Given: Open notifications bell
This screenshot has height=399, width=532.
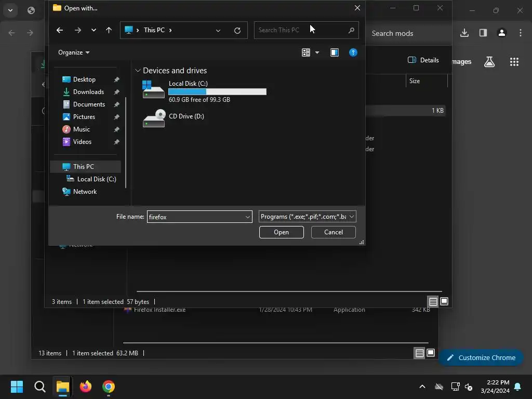Looking at the screenshot, I should pos(518,387).
